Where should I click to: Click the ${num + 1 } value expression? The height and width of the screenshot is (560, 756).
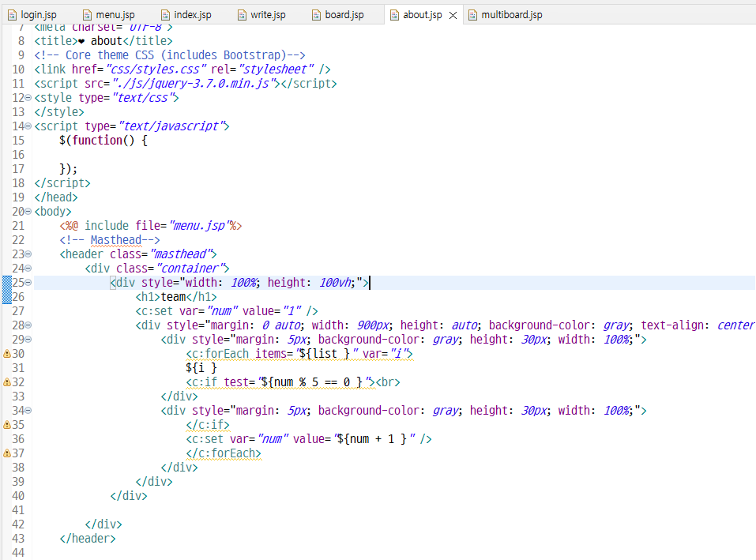(x=374, y=439)
